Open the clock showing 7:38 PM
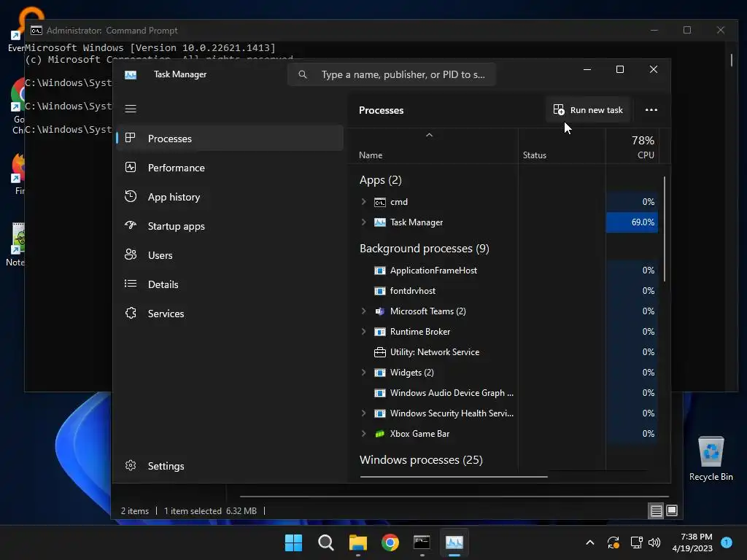Viewport: 747px width, 560px height. 692,542
